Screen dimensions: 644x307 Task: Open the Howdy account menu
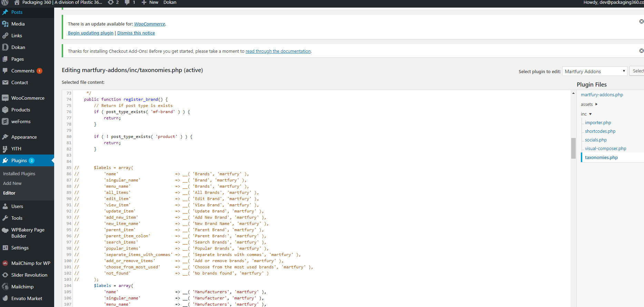[614, 2]
